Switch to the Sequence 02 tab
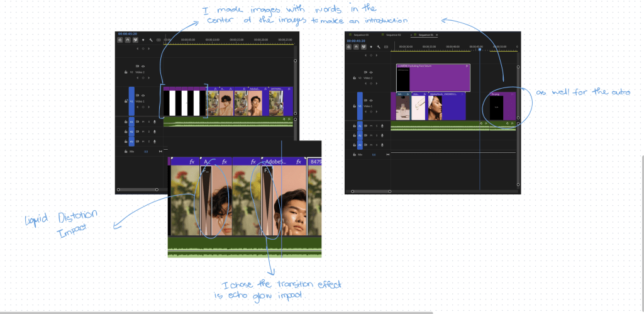The height and width of the screenshot is (314, 644). pos(394,35)
